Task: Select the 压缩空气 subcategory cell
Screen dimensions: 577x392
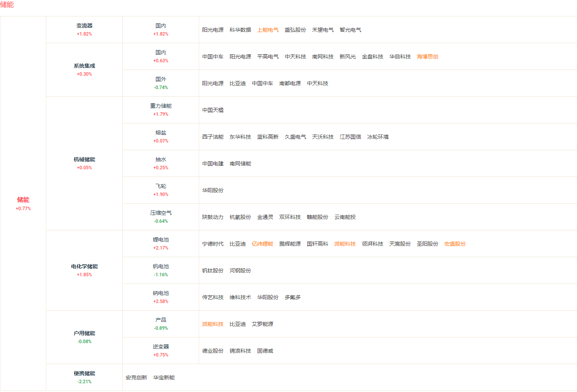Action: tap(160, 217)
